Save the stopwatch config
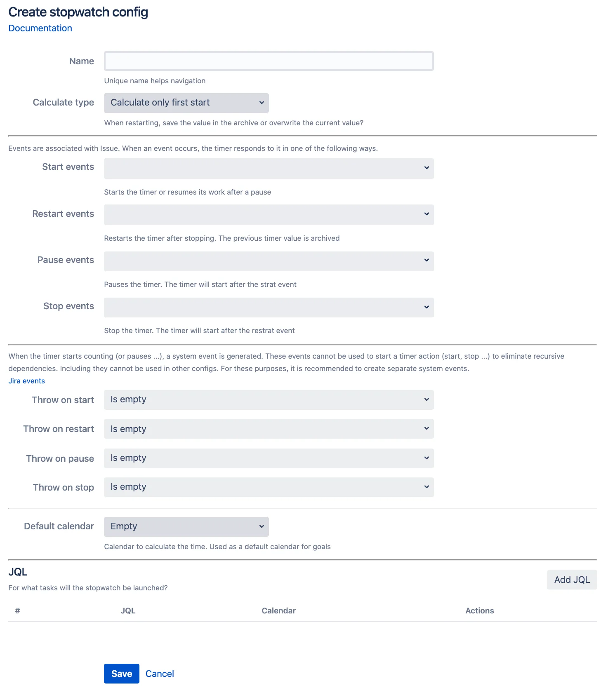Viewport: 608px width, 700px height. point(122,674)
